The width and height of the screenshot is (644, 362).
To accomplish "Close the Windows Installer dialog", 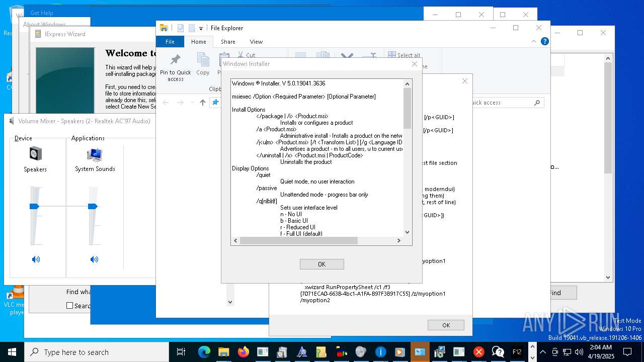I will [415, 64].
